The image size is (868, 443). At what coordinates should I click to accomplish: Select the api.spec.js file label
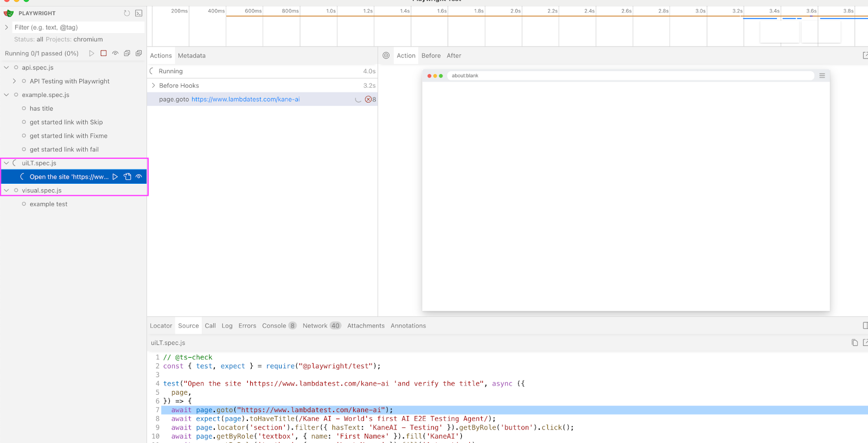(x=37, y=68)
